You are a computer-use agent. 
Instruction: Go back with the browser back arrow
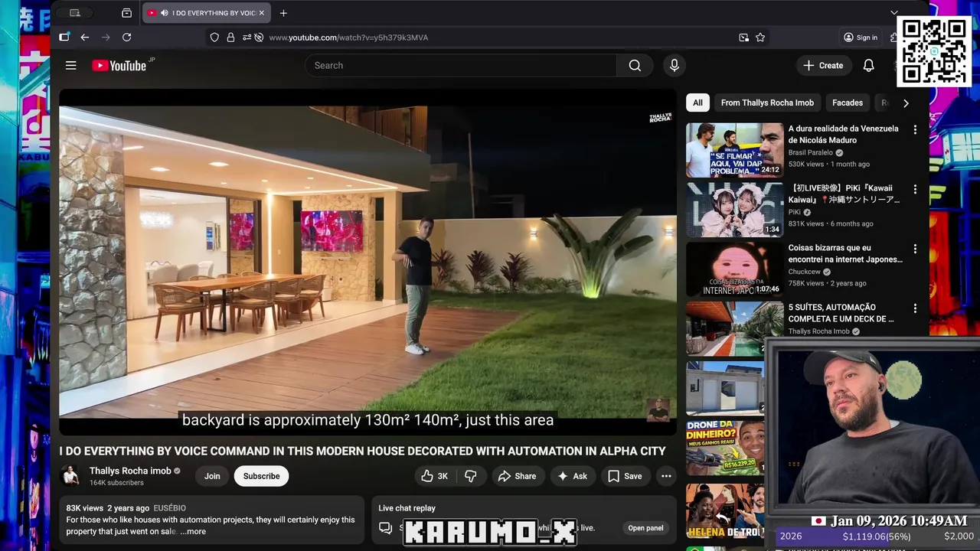point(85,37)
